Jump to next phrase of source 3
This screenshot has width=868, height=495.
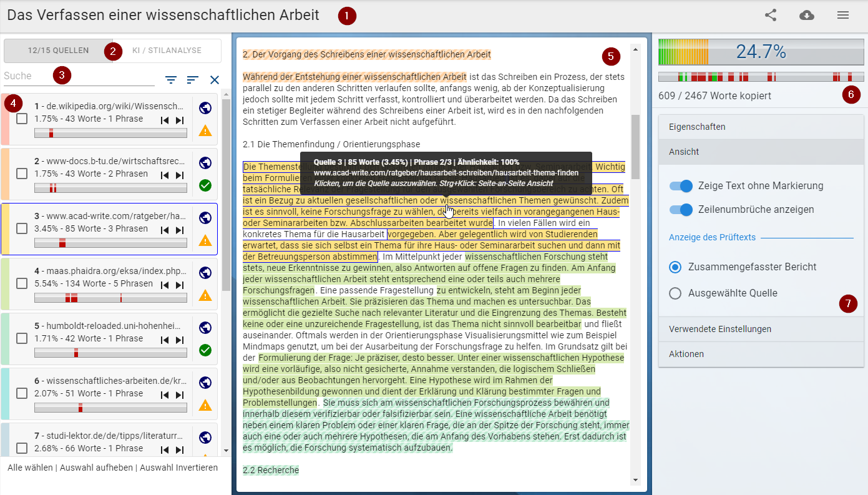[180, 230]
